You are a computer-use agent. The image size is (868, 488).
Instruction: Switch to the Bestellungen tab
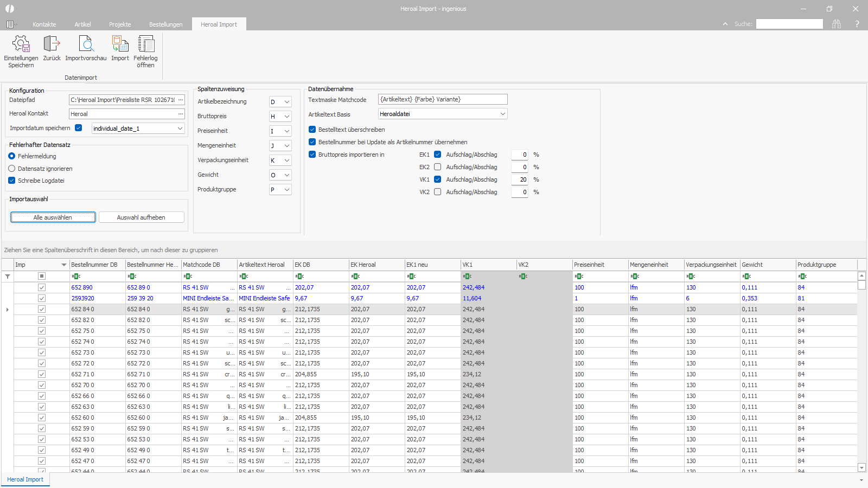[x=165, y=24]
